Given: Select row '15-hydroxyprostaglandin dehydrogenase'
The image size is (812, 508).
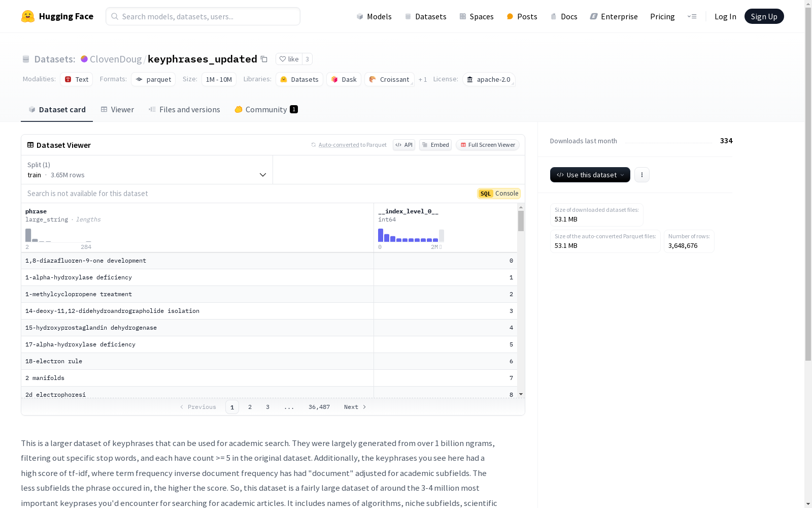Looking at the screenshot, I should (269, 328).
